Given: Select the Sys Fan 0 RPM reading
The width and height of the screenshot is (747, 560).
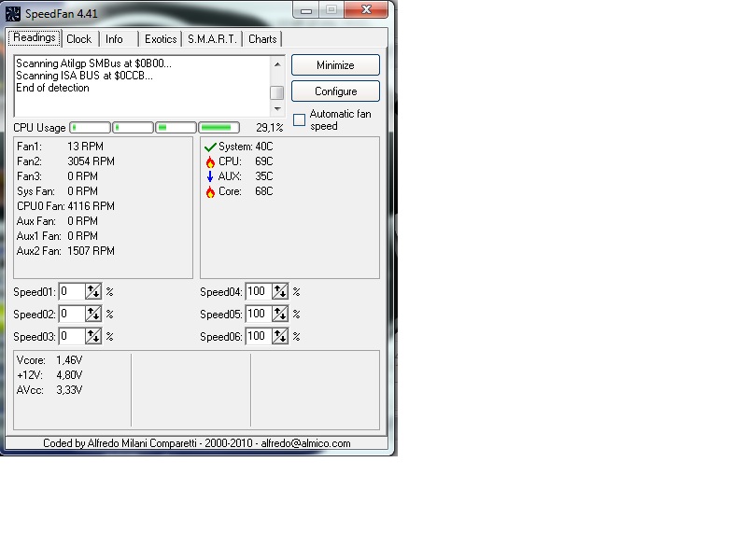Looking at the screenshot, I should pyautogui.click(x=57, y=191).
